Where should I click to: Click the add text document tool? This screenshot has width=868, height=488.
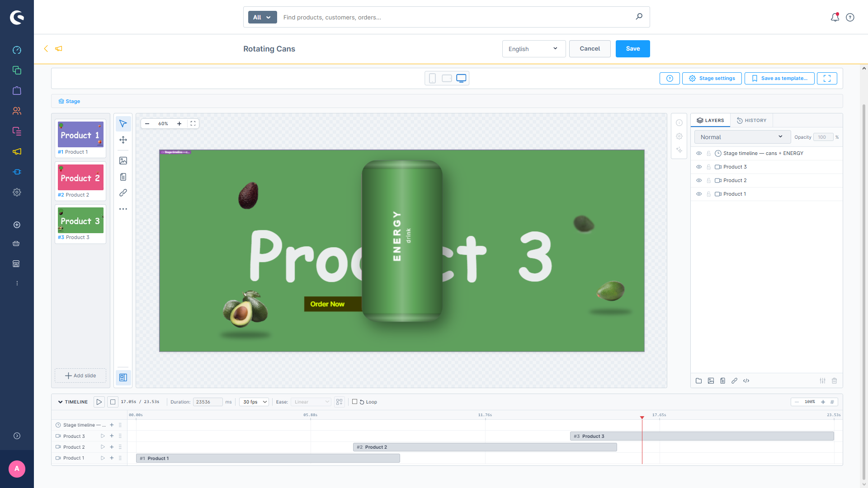click(x=123, y=177)
